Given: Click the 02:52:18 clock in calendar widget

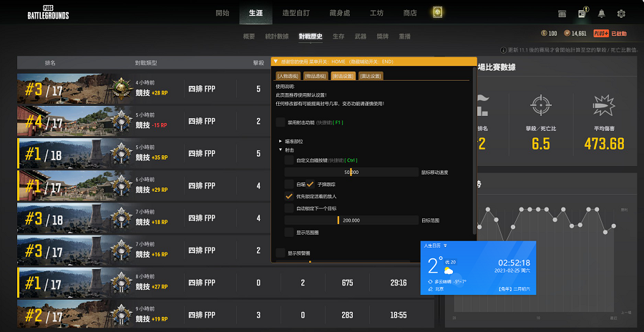Looking at the screenshot, I should 514,263.
